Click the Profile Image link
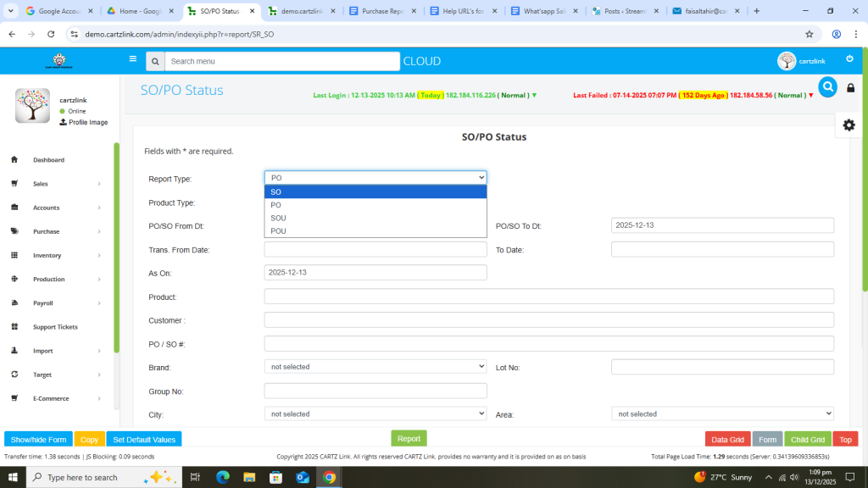This screenshot has width=868, height=488. [x=87, y=123]
